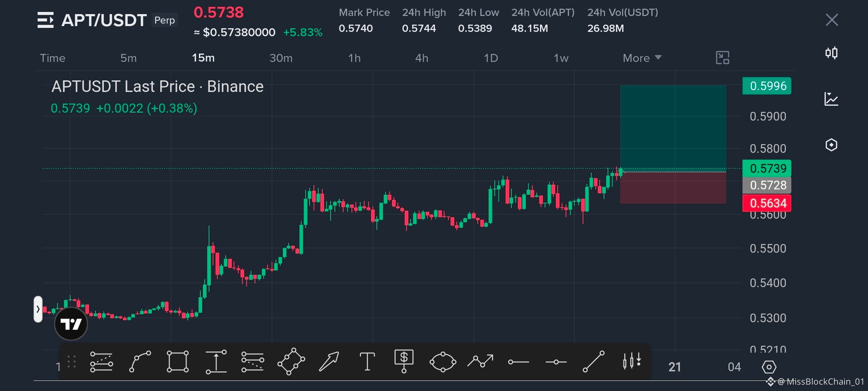Tap the APT/USDT pair title
The height and width of the screenshot is (391, 868).
(x=104, y=20)
